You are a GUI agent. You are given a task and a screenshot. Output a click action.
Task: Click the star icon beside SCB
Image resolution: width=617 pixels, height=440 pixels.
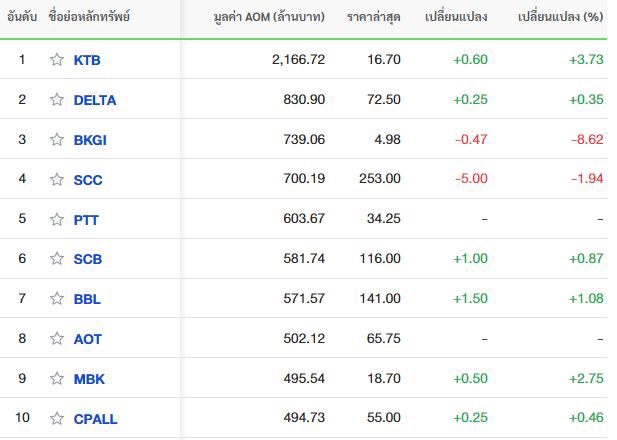pyautogui.click(x=57, y=259)
